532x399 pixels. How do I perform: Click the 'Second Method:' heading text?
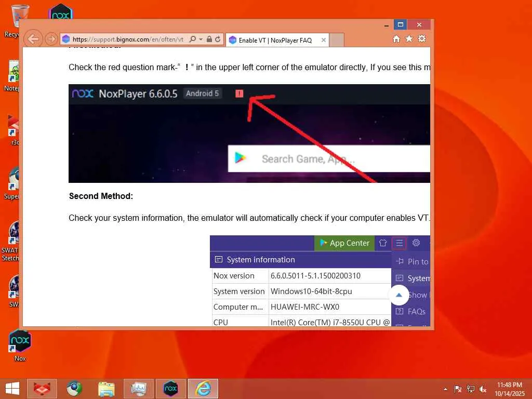(x=101, y=196)
